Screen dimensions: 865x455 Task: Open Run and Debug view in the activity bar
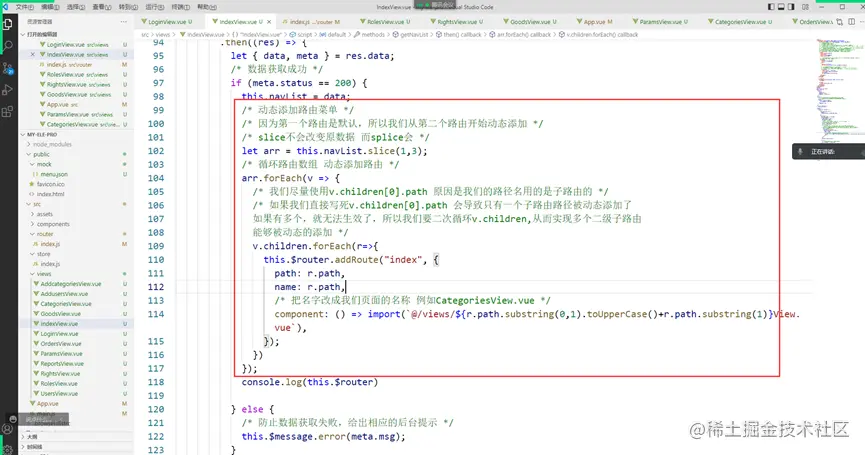8,90
